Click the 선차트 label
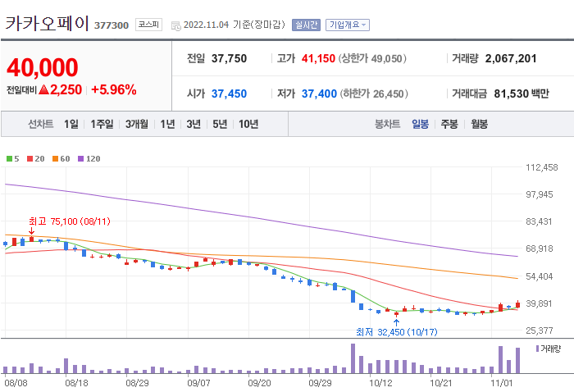 (x=41, y=124)
